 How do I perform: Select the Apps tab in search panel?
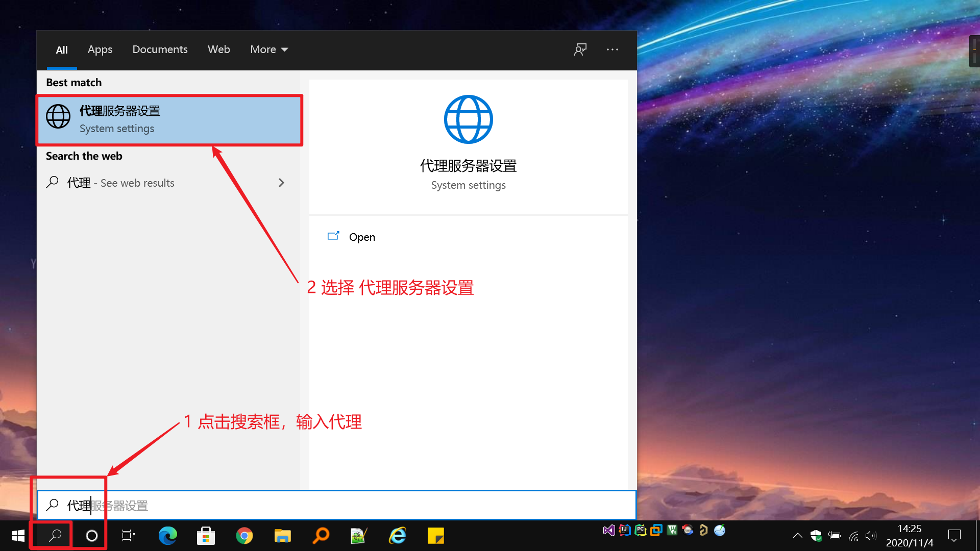100,49
